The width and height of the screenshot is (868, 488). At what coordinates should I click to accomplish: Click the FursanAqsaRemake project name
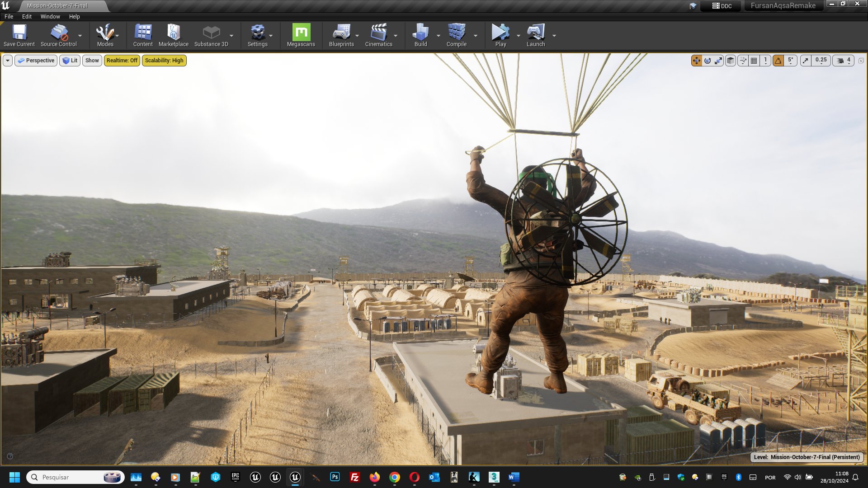click(x=783, y=6)
